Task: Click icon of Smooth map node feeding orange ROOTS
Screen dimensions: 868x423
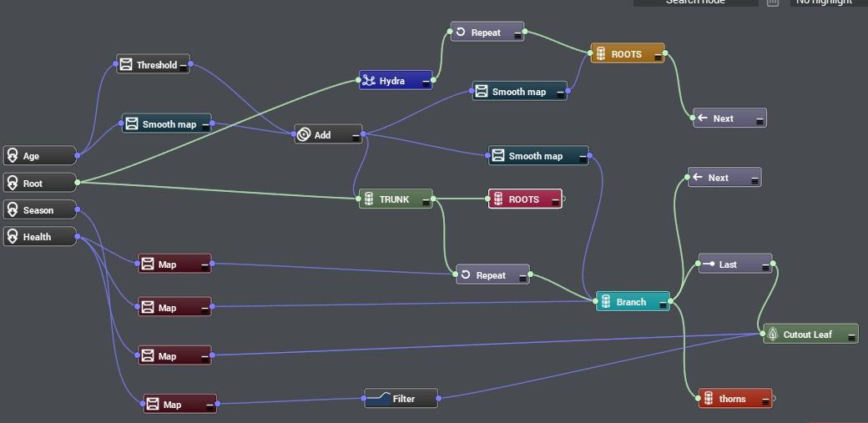Action: pyautogui.click(x=482, y=91)
